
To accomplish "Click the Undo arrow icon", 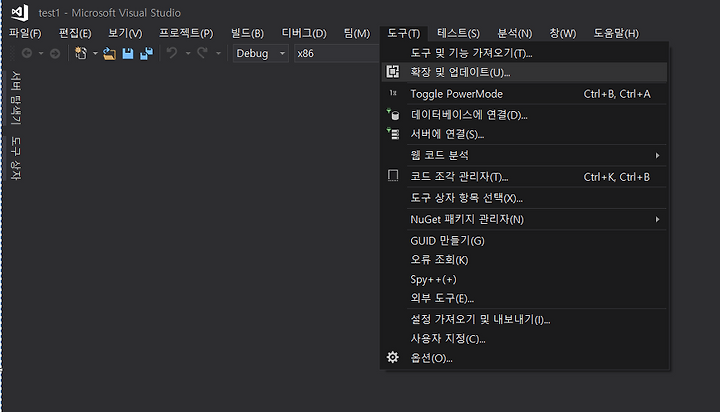I will coord(172,53).
